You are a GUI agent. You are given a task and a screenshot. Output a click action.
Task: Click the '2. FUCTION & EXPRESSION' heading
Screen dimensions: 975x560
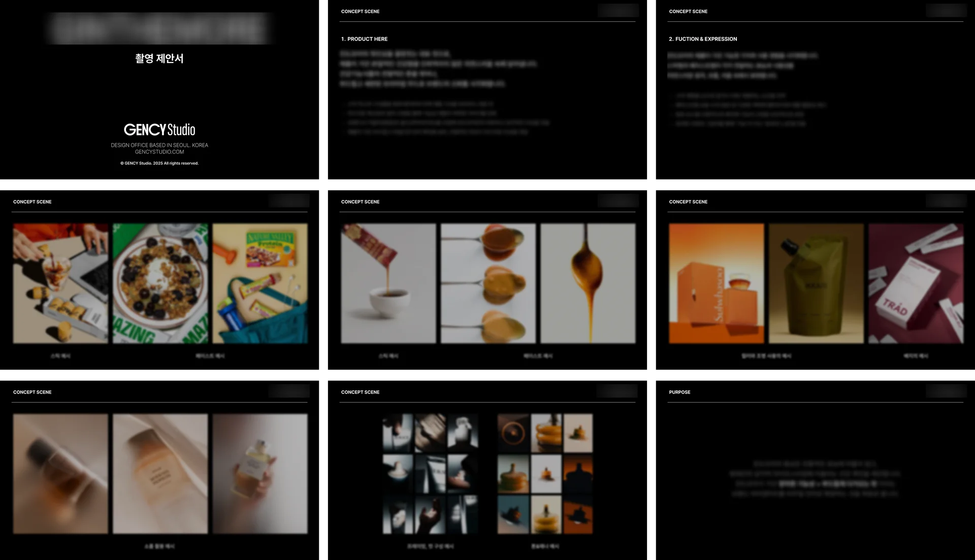(x=703, y=39)
